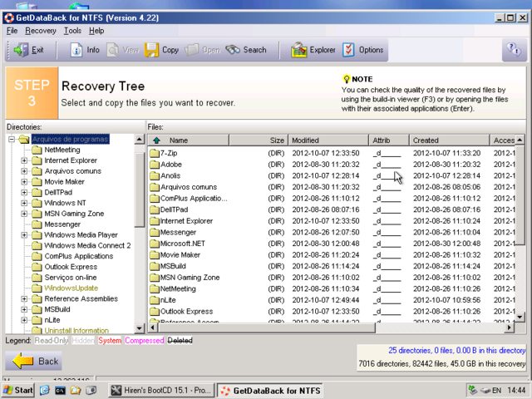Click the MSBuild folder icon in files
The height and width of the screenshot is (399, 532).
[155, 266]
